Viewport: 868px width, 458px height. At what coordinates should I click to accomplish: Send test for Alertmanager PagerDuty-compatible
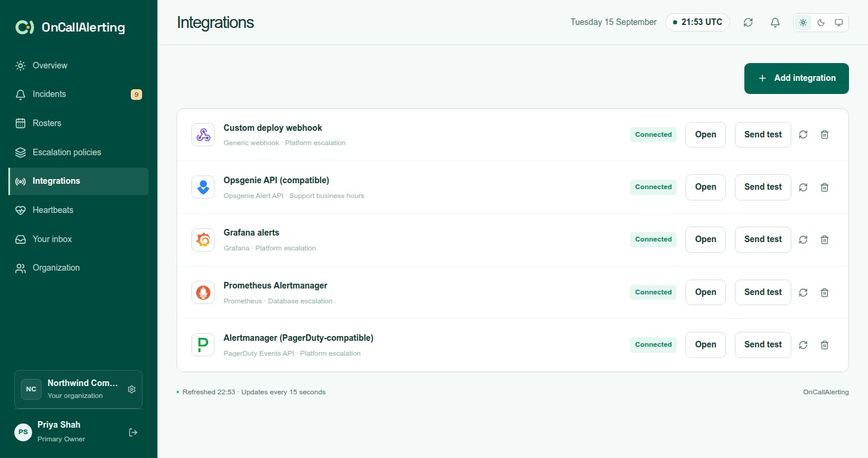point(763,344)
